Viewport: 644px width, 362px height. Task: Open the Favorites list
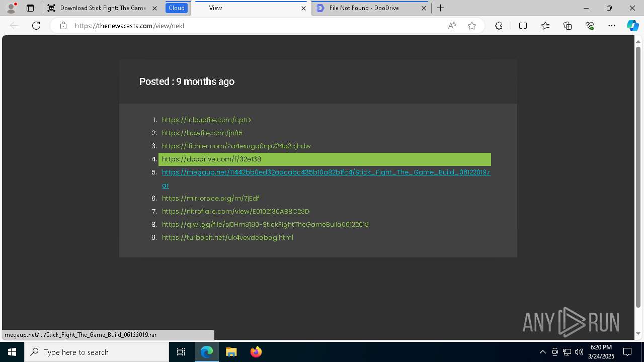[545, 26]
